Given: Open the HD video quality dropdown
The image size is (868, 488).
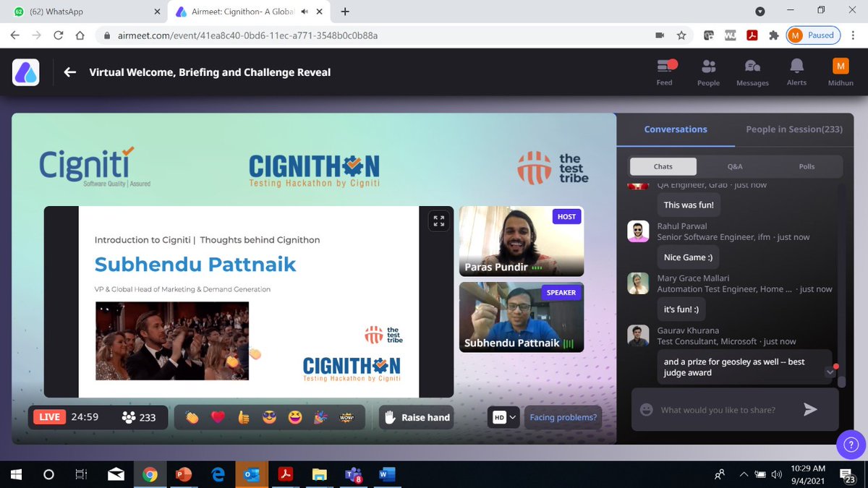Looking at the screenshot, I should 505,417.
